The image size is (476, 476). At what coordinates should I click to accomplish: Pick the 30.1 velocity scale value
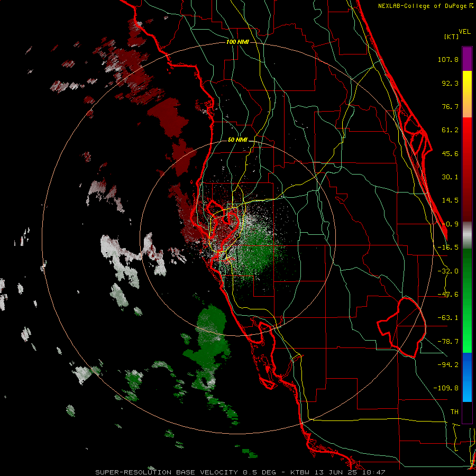coord(450,177)
